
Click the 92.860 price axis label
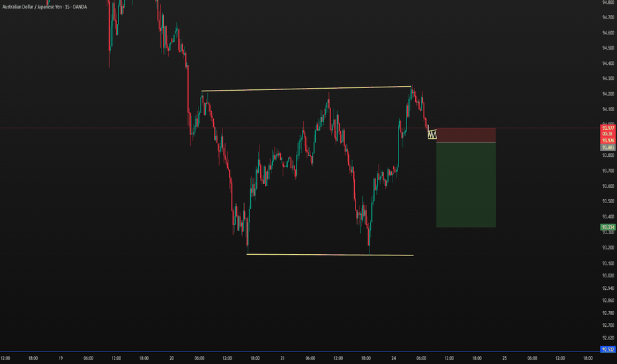[608, 300]
